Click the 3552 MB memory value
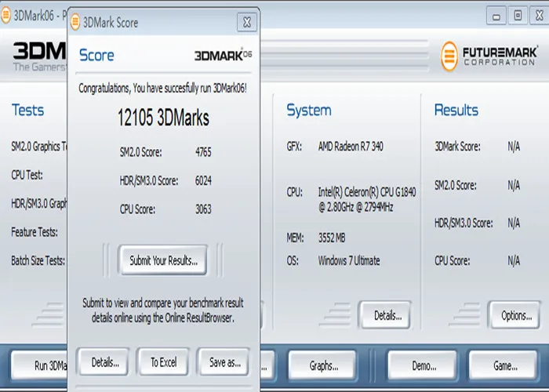The image size is (549, 392). pyautogui.click(x=332, y=238)
